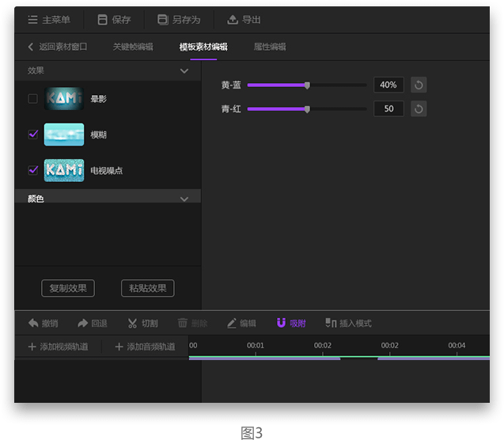Click the 粘贴效果 button

click(147, 288)
